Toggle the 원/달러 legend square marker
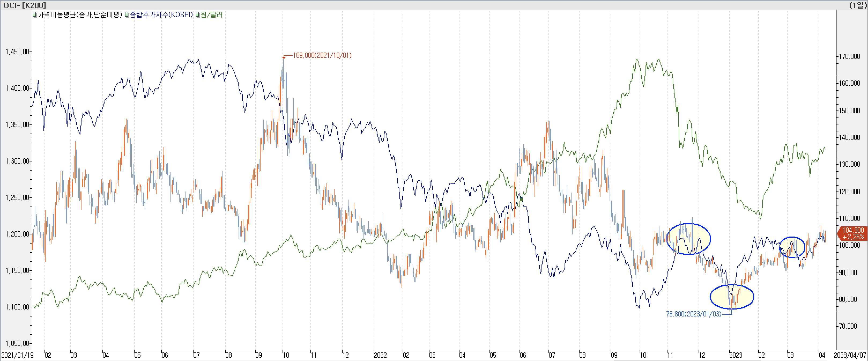Image resolution: width=868 pixels, height=361 pixels. pyautogui.click(x=198, y=15)
